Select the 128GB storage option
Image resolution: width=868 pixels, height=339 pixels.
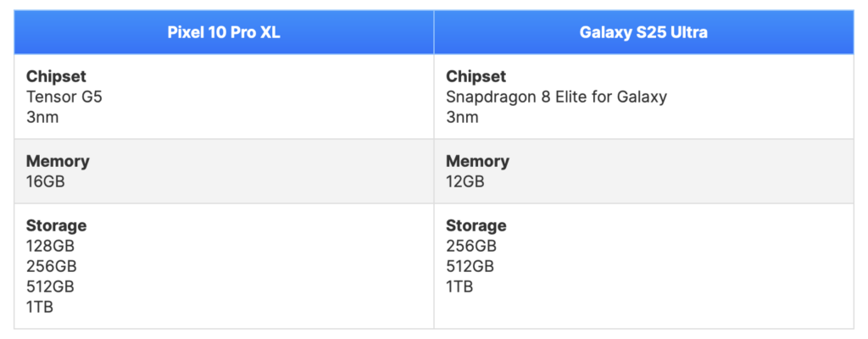[50, 246]
